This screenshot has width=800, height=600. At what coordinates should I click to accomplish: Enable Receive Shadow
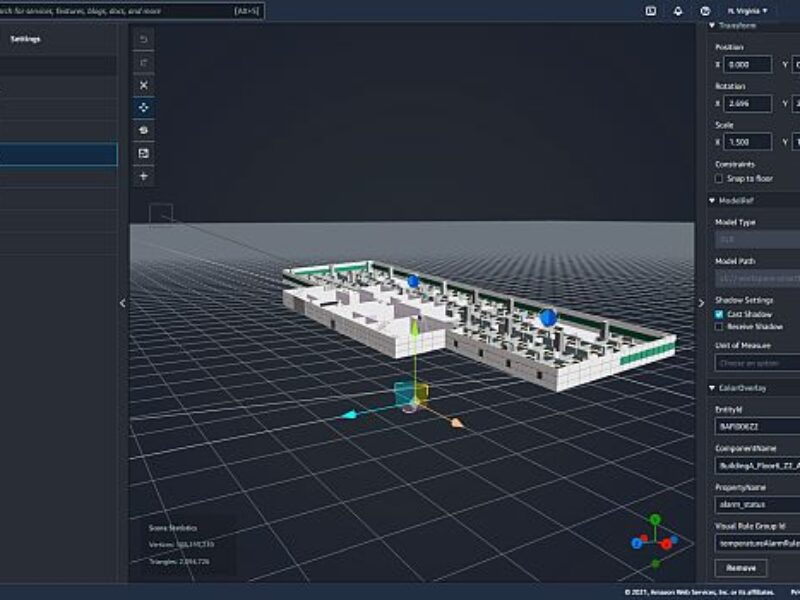[x=720, y=327]
